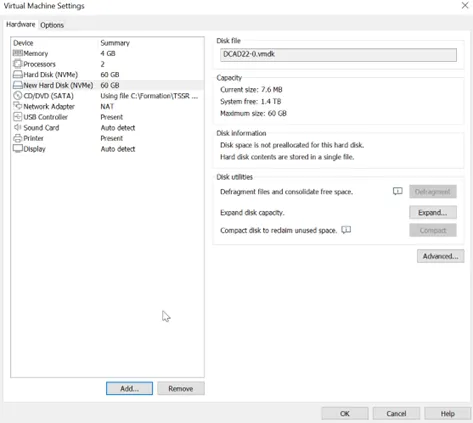Click the Expand... disk capacity button

(433, 212)
